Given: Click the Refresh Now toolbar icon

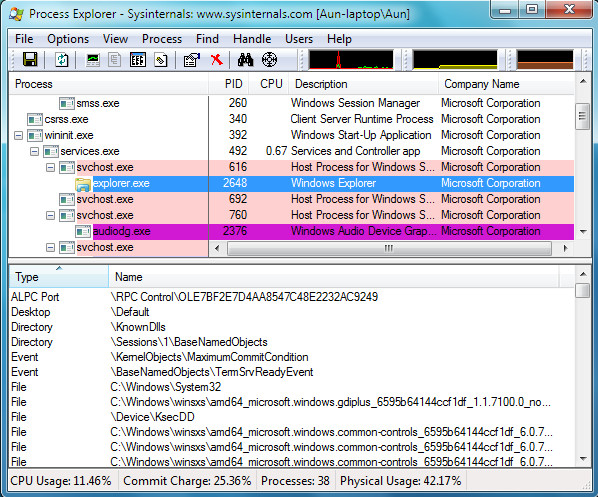Looking at the screenshot, I should tap(62, 60).
